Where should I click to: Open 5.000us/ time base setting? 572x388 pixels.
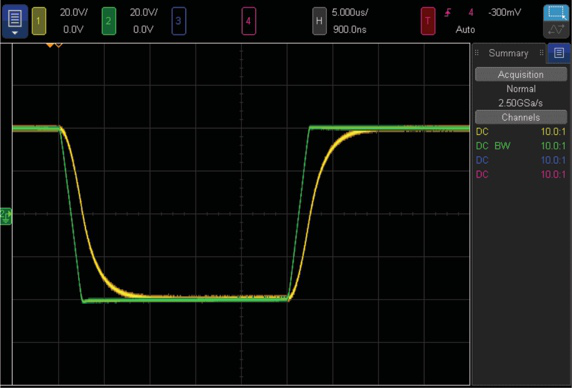350,13
